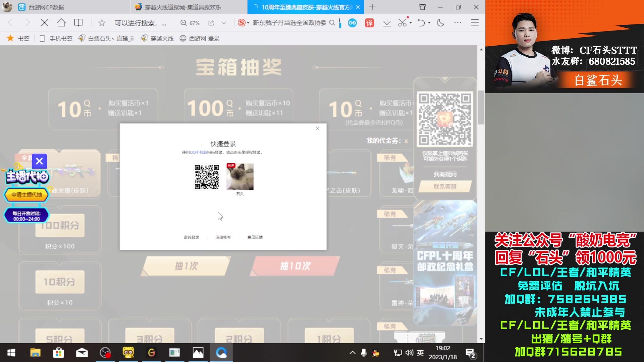Image resolution: width=644 pixels, height=362 pixels.
Task: Click microphone icon in system tray
Action: point(364,353)
